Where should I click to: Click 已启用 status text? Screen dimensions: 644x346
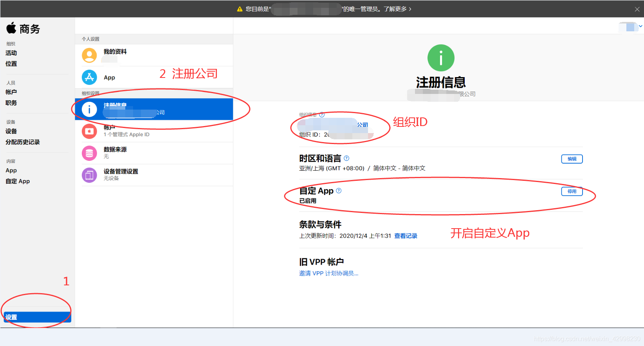(x=308, y=201)
